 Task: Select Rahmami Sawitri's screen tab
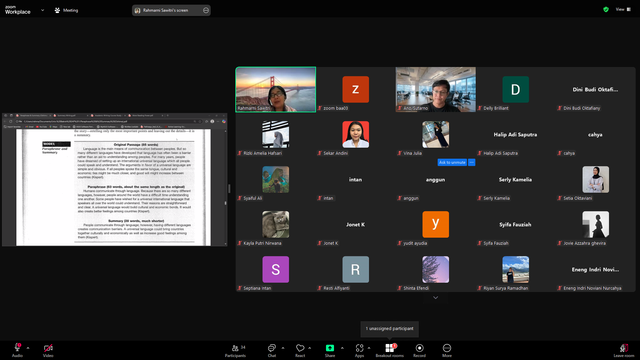[x=171, y=10]
